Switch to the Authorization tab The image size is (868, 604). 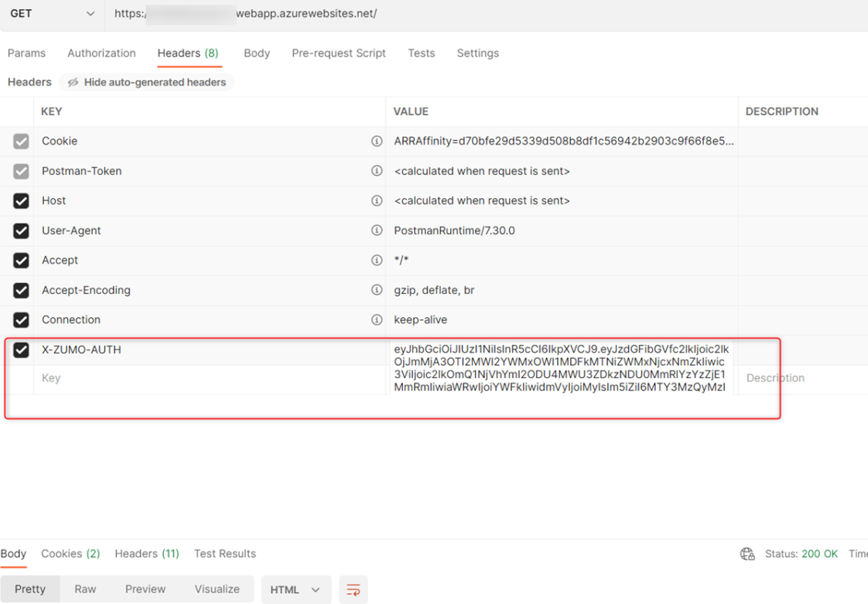point(101,53)
